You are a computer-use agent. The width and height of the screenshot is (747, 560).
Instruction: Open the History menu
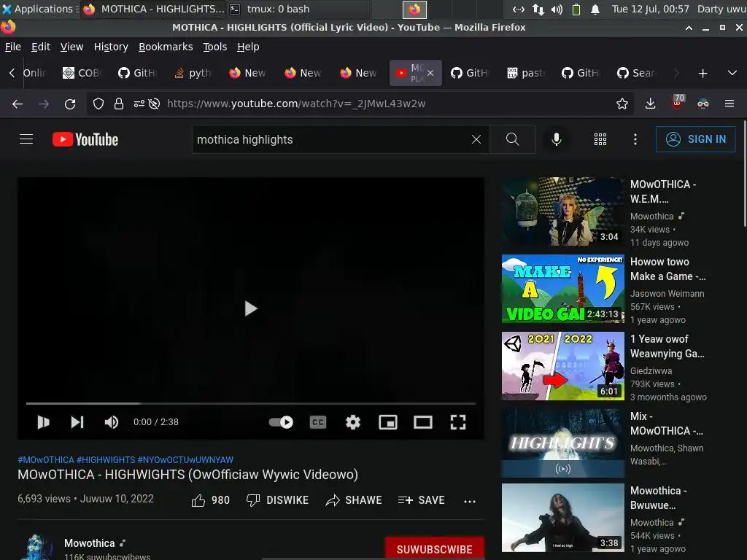point(111,47)
